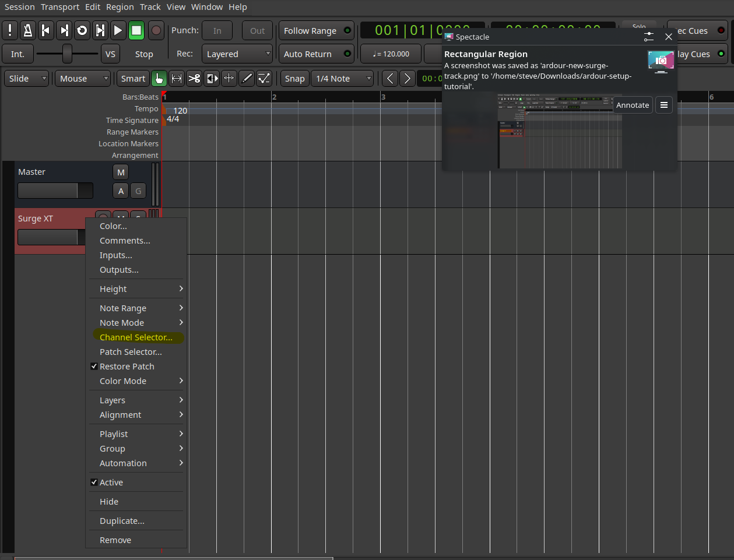Click the Spectacle screenshot preview thumbnail
Image resolution: width=734 pixels, height=560 pixels.
click(x=560, y=131)
